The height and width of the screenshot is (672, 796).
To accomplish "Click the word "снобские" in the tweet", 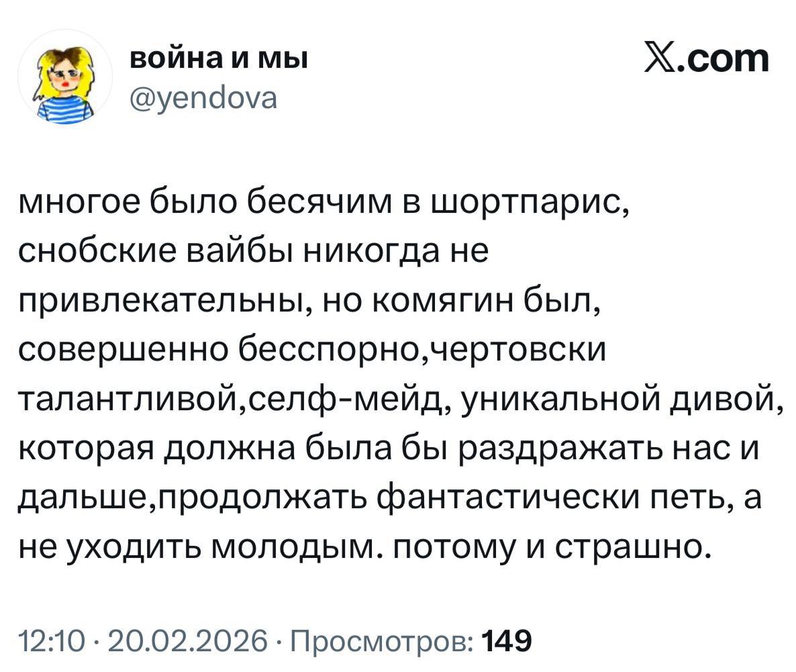I will [x=104, y=253].
